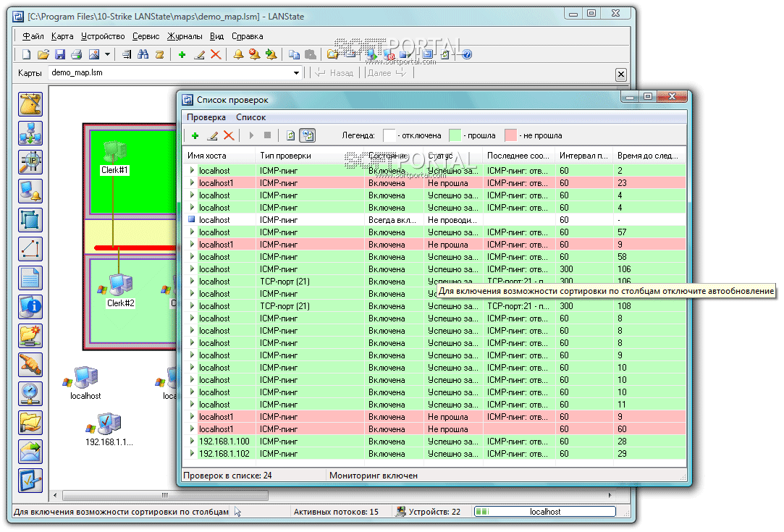This screenshot has width=784, height=532.
Task: Select the area rectangle sidebar tool
Action: tap(30, 221)
